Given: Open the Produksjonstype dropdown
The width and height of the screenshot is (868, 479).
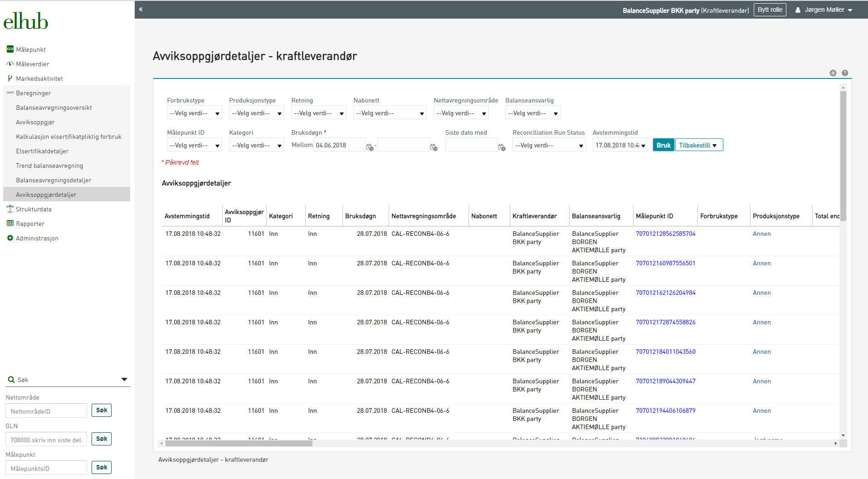Looking at the screenshot, I should click(x=256, y=113).
